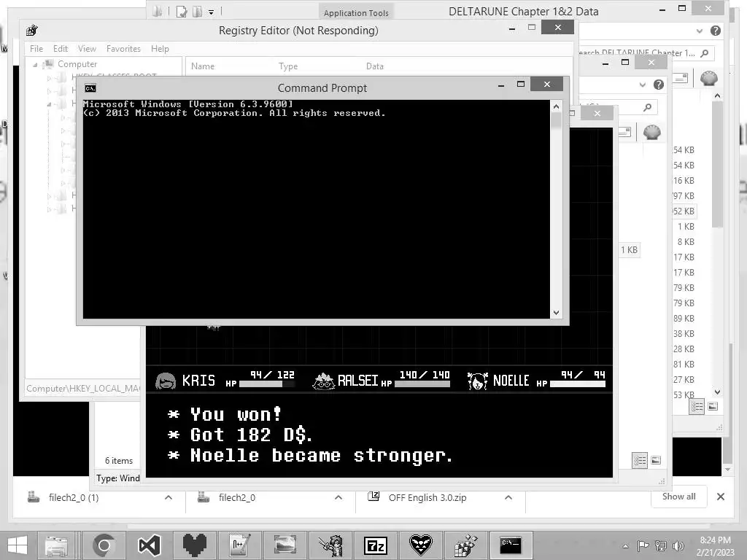Click the Command Prompt scrollbar up arrow

[x=556, y=106]
